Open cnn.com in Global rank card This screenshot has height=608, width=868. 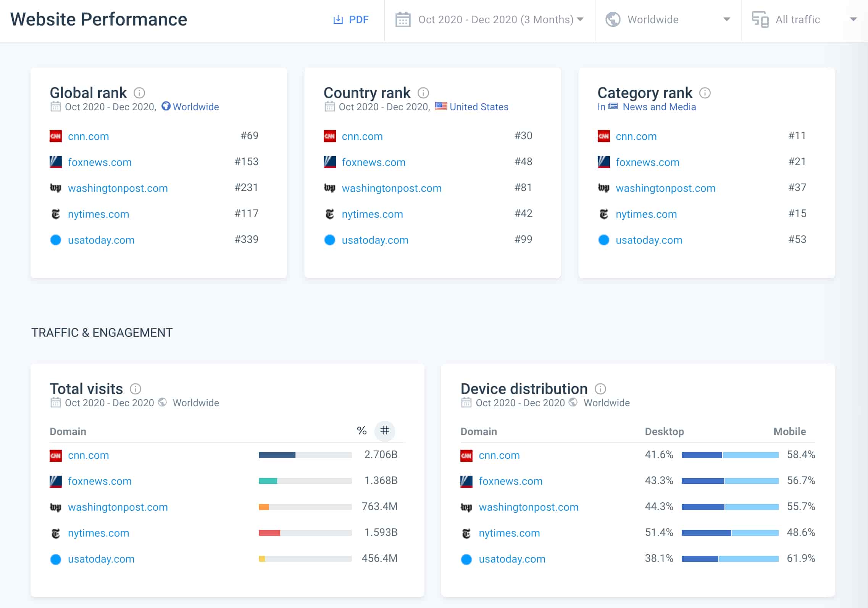point(89,136)
